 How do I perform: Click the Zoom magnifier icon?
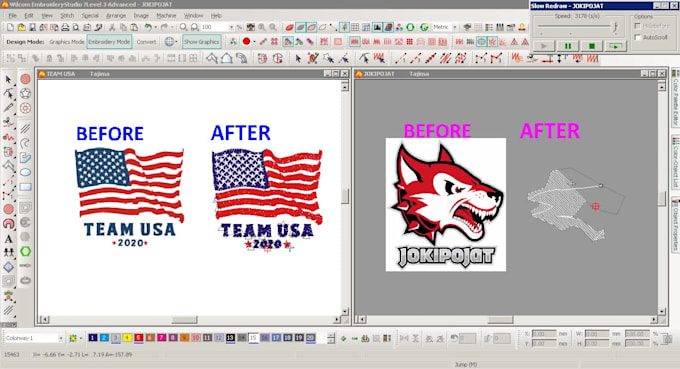[183, 27]
